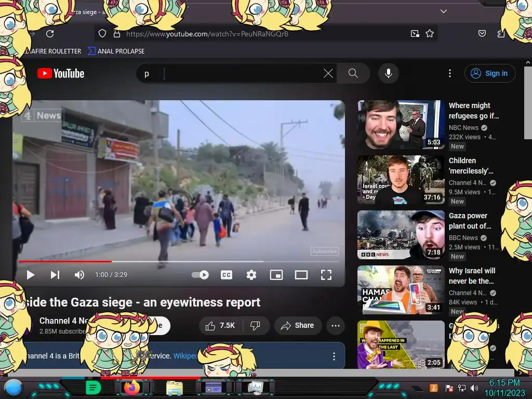
Task: Open the Wikipedia link in info panel
Action: tap(185, 356)
